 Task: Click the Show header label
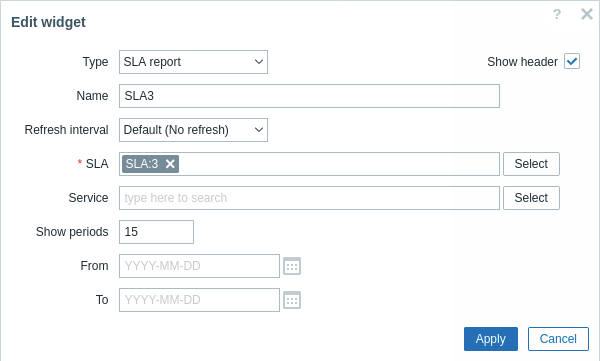pyautogui.click(x=522, y=62)
